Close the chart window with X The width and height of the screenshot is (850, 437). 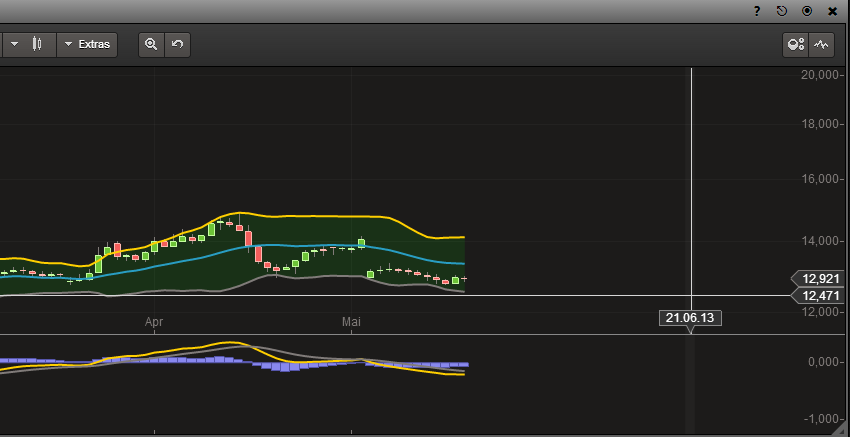[833, 11]
